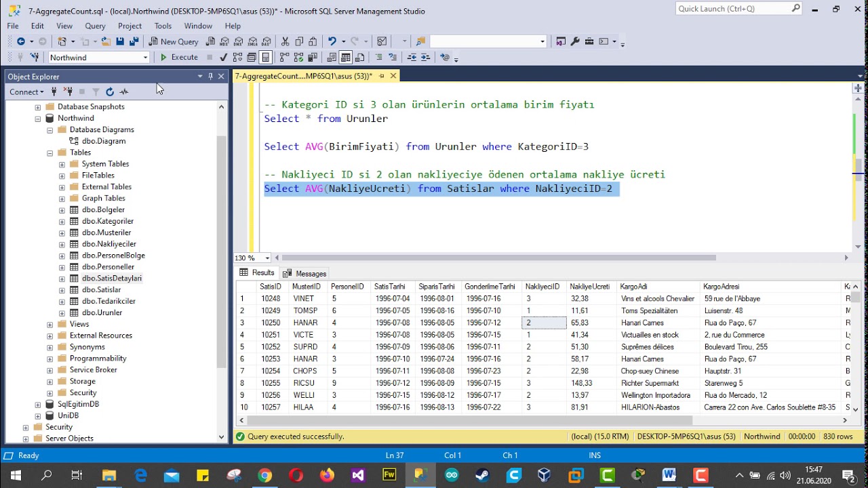Expand the dbo.Urunler table node

pyautogui.click(x=62, y=312)
